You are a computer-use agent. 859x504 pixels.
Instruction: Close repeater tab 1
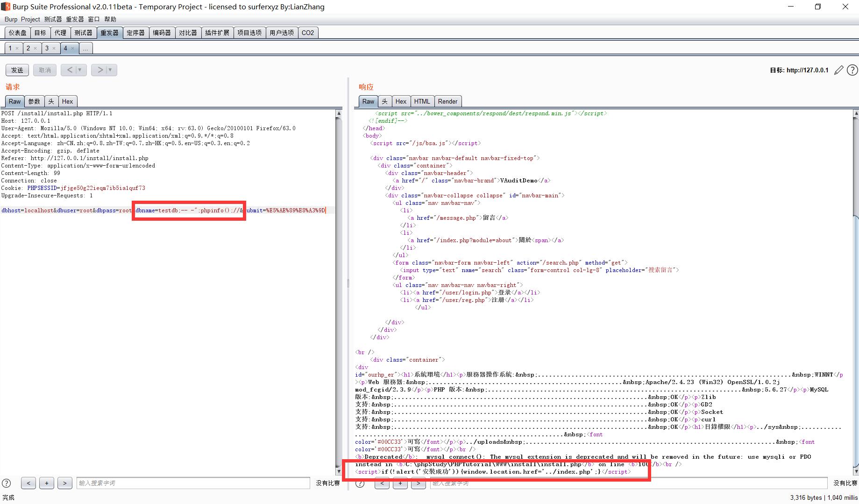click(x=17, y=48)
